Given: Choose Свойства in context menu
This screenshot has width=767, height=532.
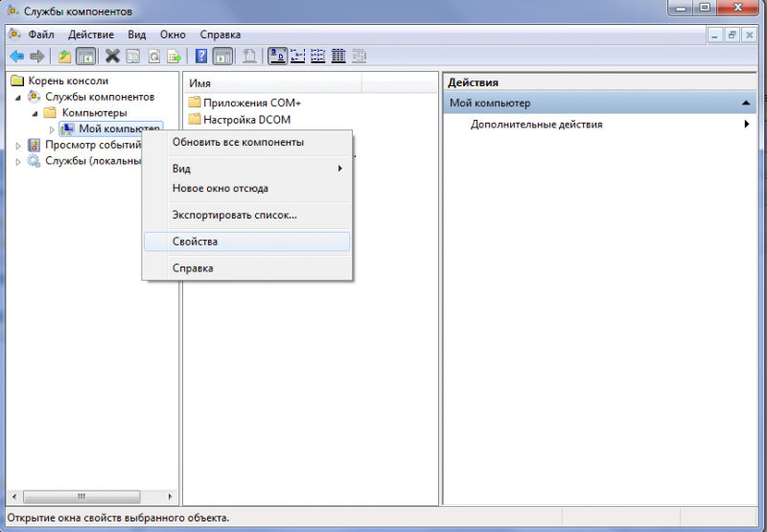Looking at the screenshot, I should (247, 242).
